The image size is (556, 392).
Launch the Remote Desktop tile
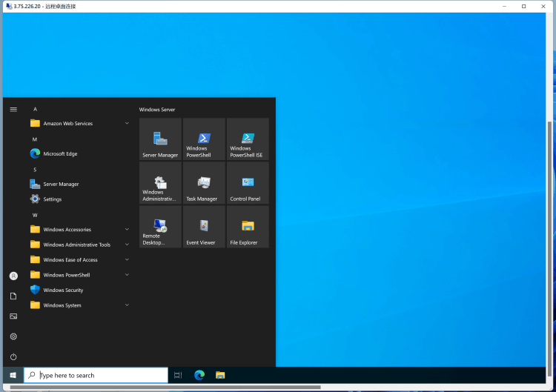[160, 227]
